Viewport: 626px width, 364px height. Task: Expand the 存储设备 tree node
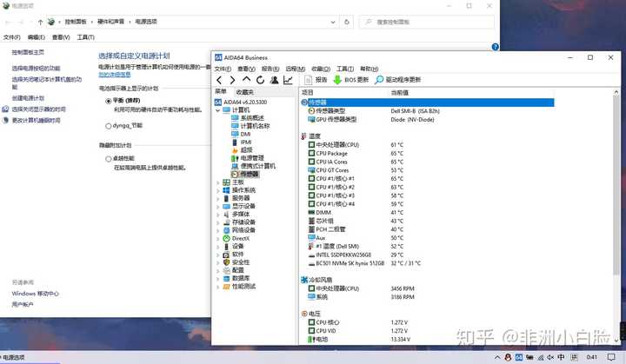click(218, 222)
